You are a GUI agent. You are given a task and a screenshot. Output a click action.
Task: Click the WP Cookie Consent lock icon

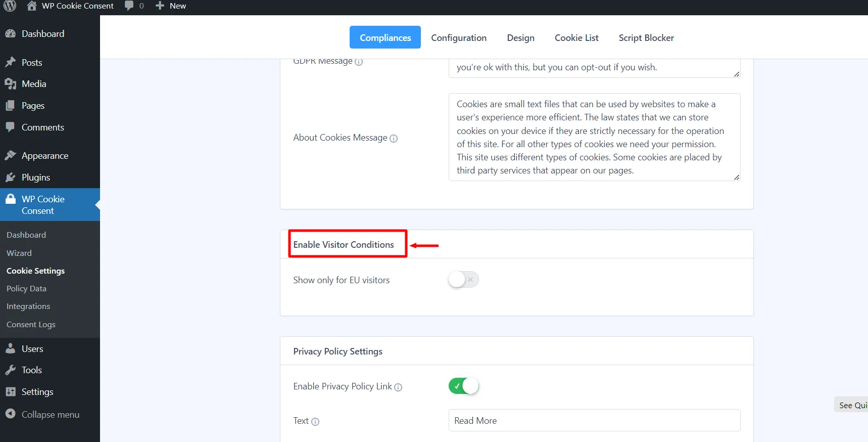(11, 199)
